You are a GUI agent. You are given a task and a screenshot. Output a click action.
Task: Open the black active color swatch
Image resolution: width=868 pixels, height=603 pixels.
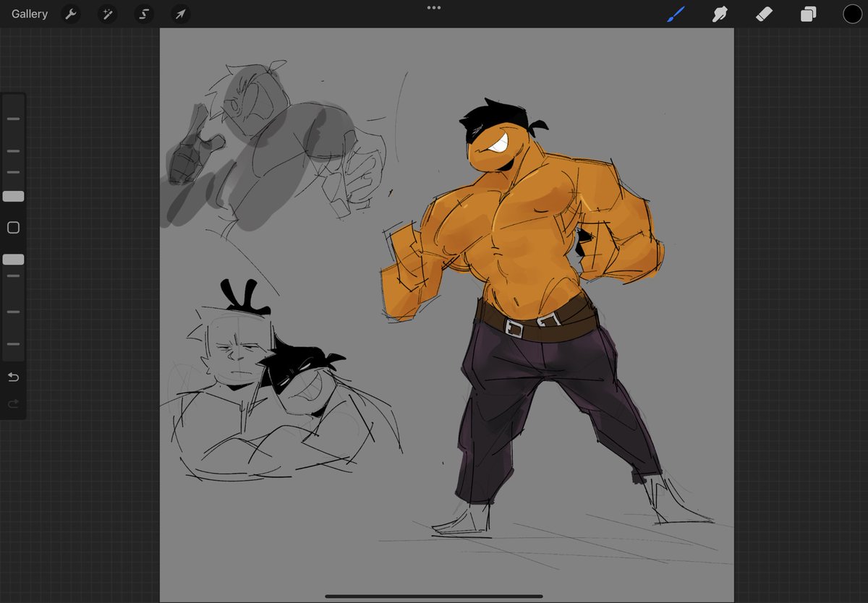[852, 14]
